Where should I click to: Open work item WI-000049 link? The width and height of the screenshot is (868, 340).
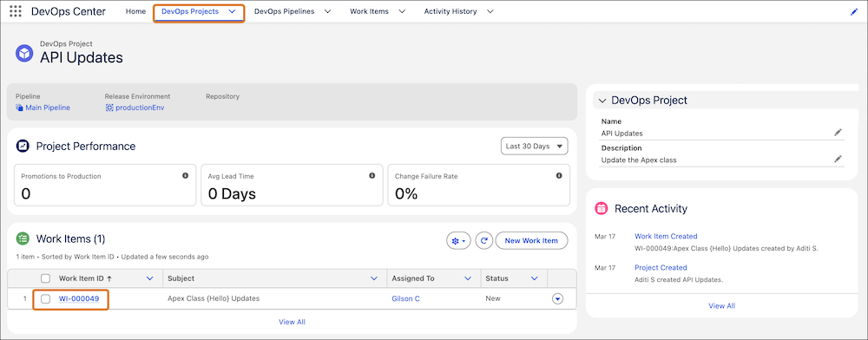(x=79, y=299)
